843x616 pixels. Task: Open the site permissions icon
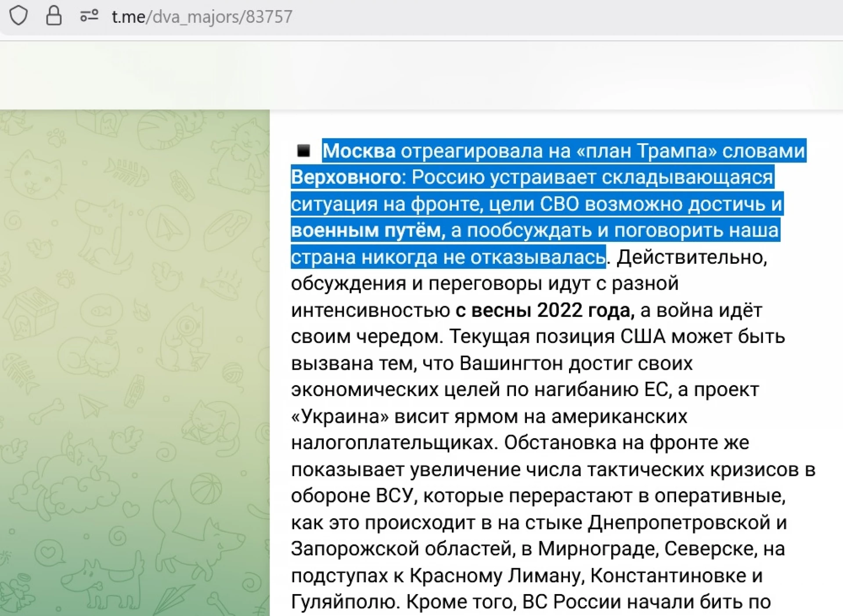89,16
